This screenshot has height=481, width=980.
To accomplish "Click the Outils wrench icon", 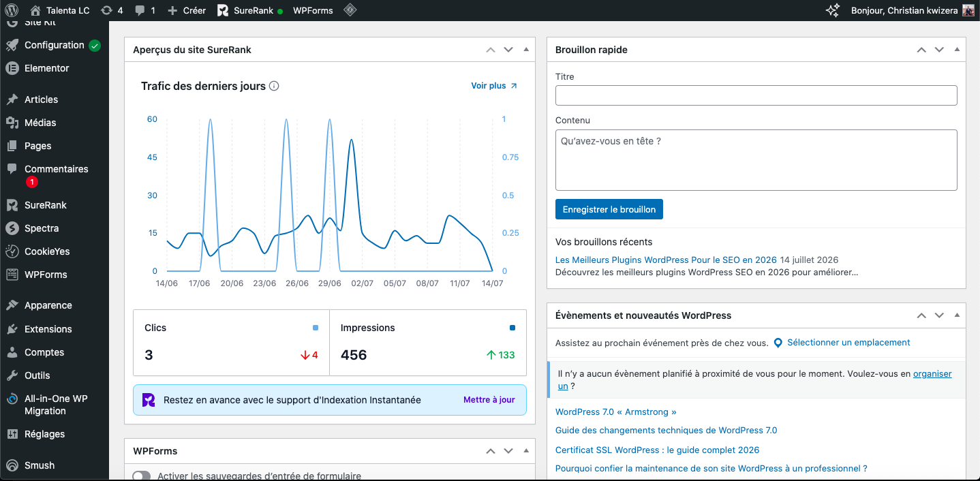I will click(x=12, y=375).
